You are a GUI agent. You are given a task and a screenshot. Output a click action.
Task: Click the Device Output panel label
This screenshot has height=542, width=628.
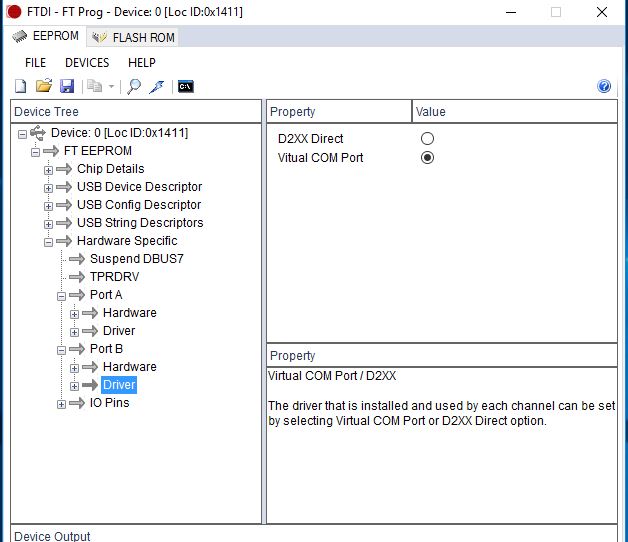[52, 536]
